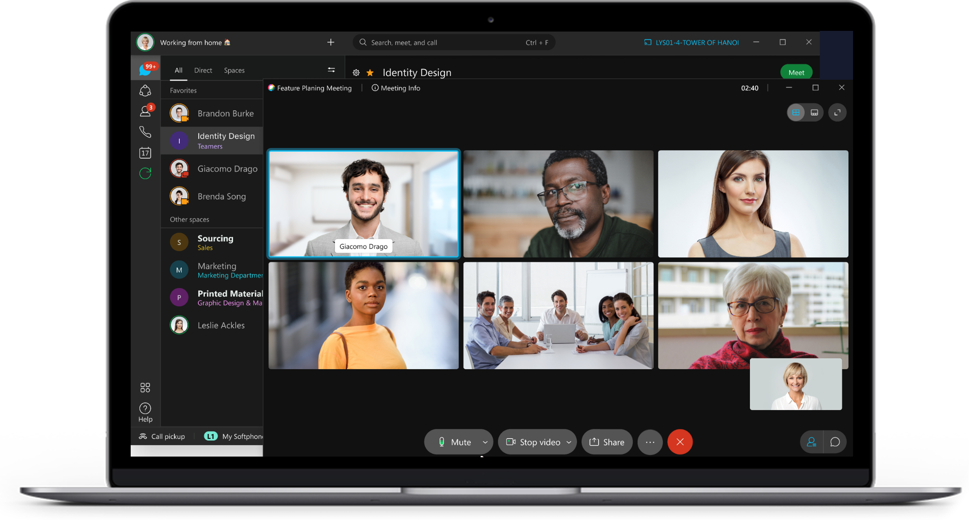Open settings gear next to Identity Design
This screenshot has width=980, height=520.
356,72
